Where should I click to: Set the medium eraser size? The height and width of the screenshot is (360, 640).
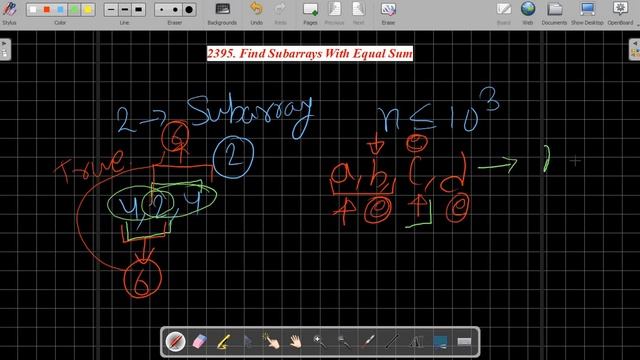click(175, 9)
